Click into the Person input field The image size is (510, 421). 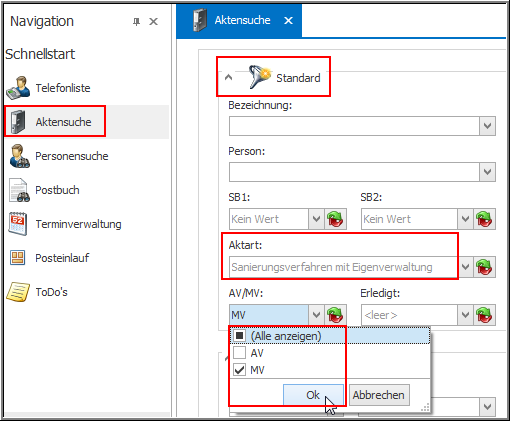(x=354, y=172)
